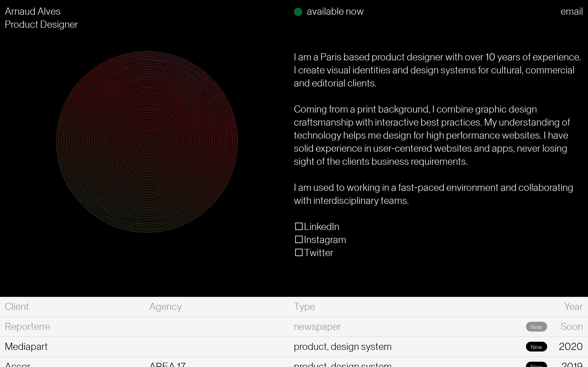Click the square icon beside LinkedIn
The height and width of the screenshot is (367, 588).
pyautogui.click(x=299, y=227)
